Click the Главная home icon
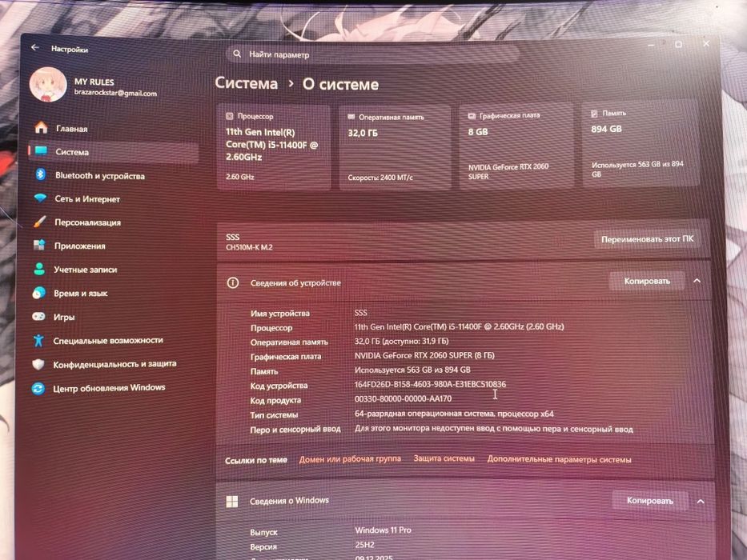Screen dimensions: 747x560 point(41,128)
